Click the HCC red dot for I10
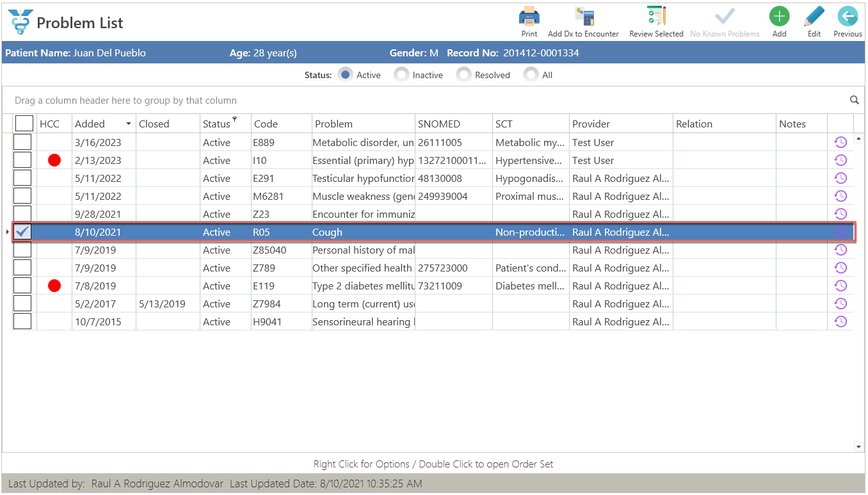This screenshot has height=495, width=868. click(x=54, y=160)
